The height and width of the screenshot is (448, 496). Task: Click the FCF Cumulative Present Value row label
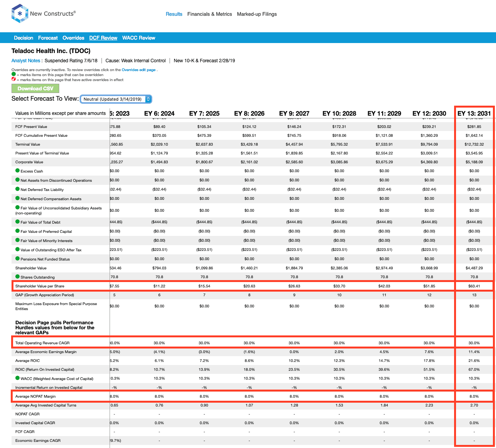(x=41, y=136)
